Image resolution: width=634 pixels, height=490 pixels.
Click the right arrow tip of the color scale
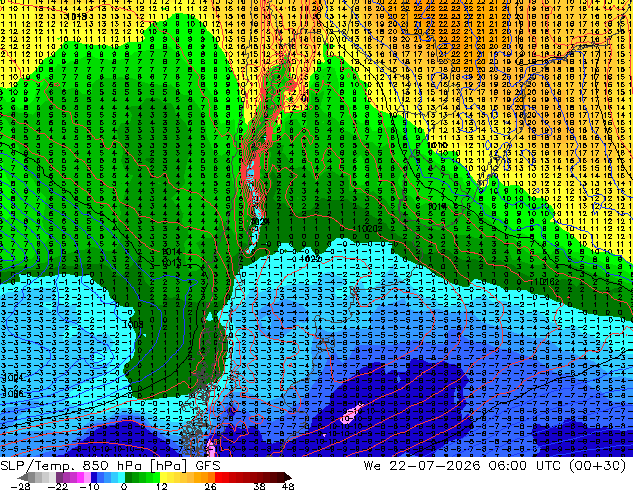[289, 477]
